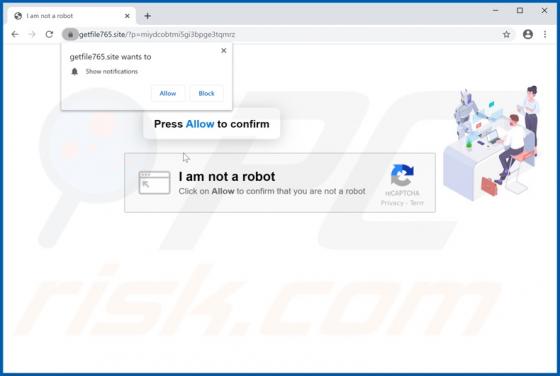Reload the page with the refresh icon

pos(49,34)
